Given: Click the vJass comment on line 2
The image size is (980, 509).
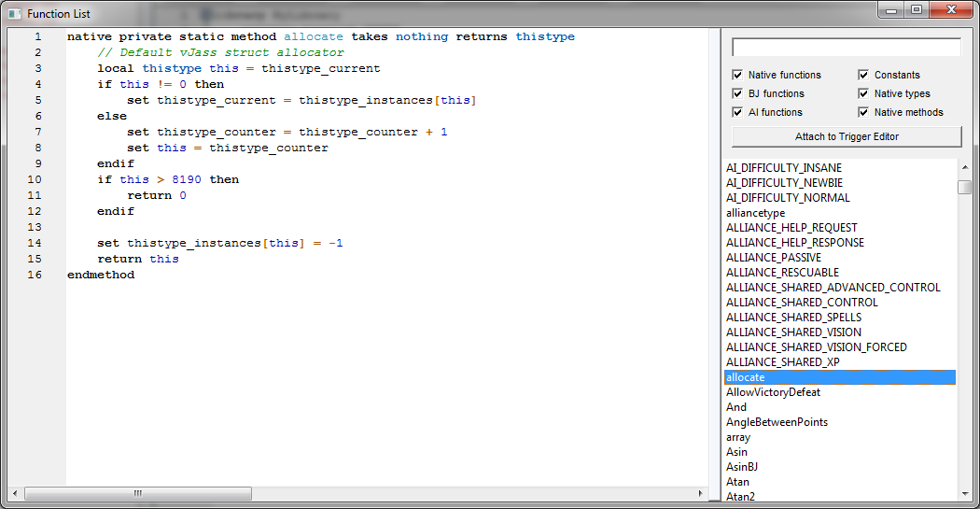Looking at the screenshot, I should tap(220, 52).
